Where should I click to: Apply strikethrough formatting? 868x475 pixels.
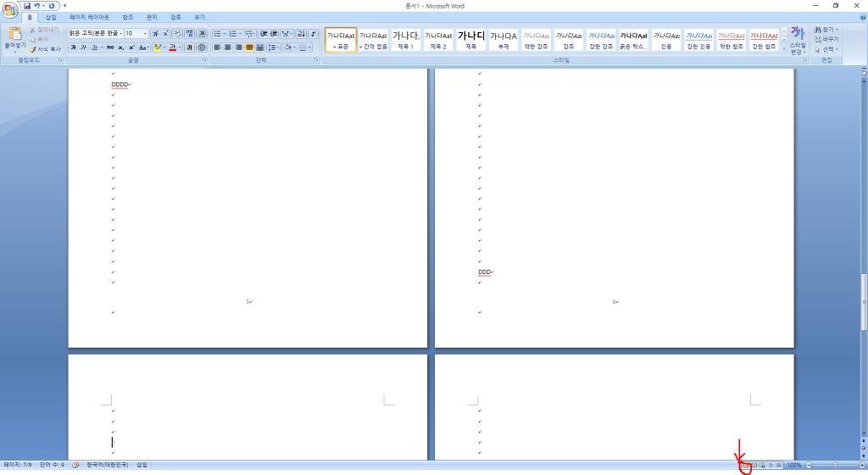click(110, 47)
